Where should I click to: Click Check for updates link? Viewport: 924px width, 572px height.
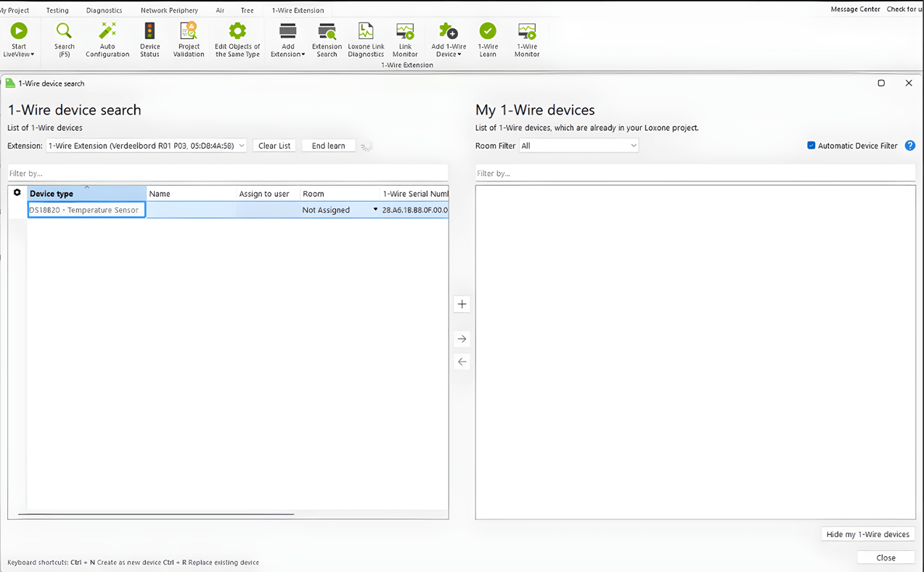click(x=904, y=9)
